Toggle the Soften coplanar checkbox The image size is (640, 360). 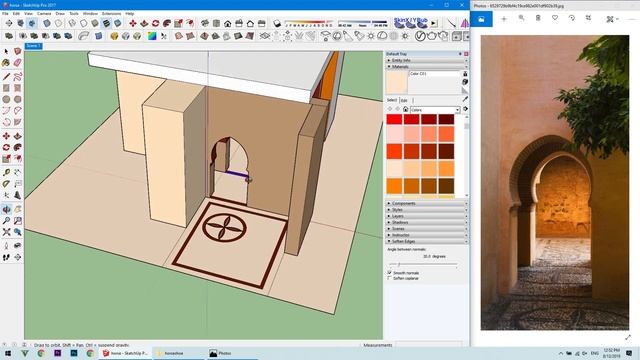coord(389,278)
